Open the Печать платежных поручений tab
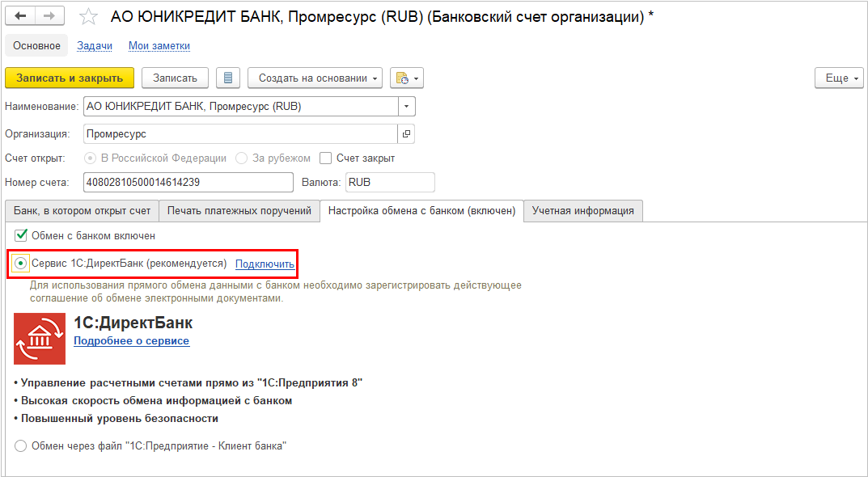 click(x=239, y=210)
